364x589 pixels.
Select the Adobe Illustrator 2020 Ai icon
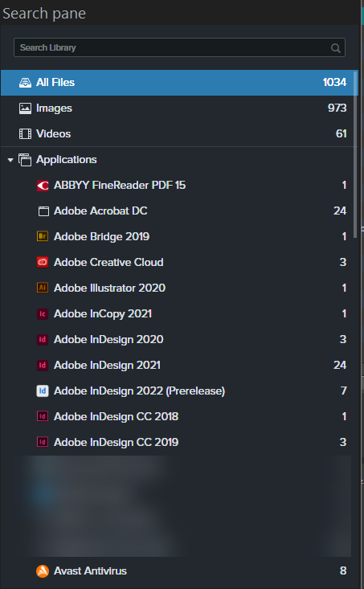[x=43, y=288]
